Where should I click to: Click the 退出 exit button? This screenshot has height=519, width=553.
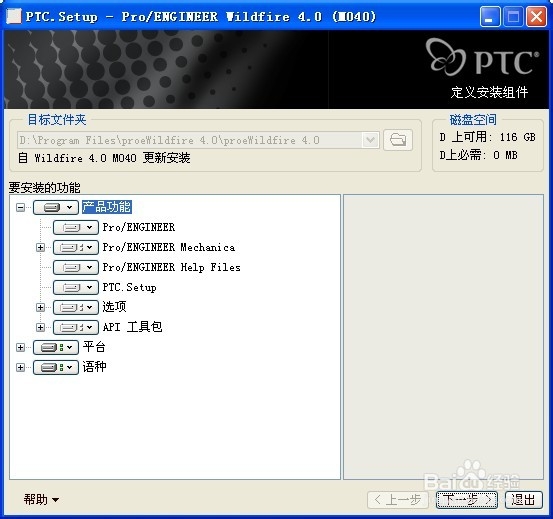click(x=523, y=500)
